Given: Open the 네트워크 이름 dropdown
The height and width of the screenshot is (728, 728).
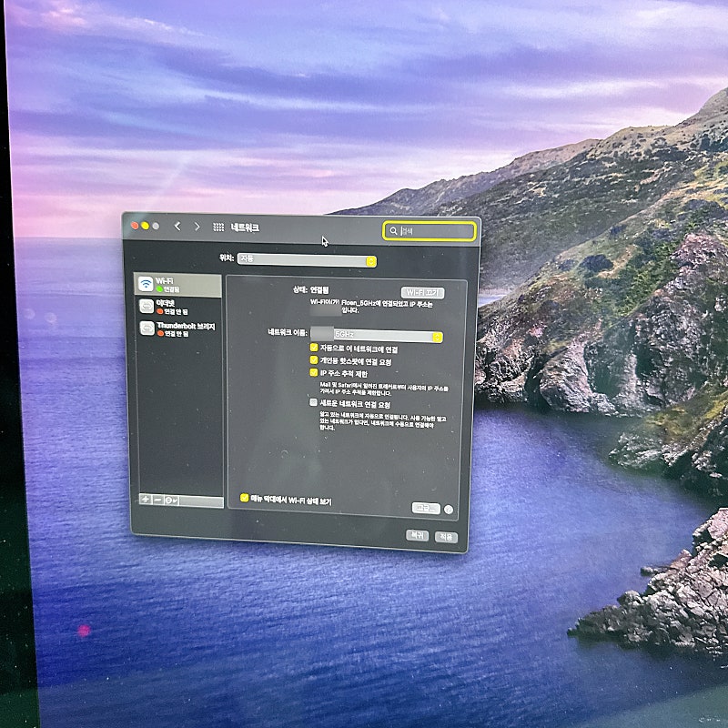Looking at the screenshot, I should (376, 336).
